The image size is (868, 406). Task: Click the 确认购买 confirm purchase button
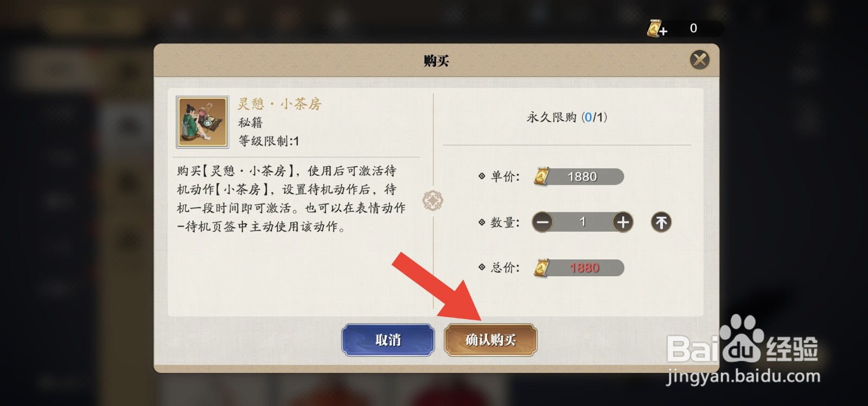pos(490,340)
